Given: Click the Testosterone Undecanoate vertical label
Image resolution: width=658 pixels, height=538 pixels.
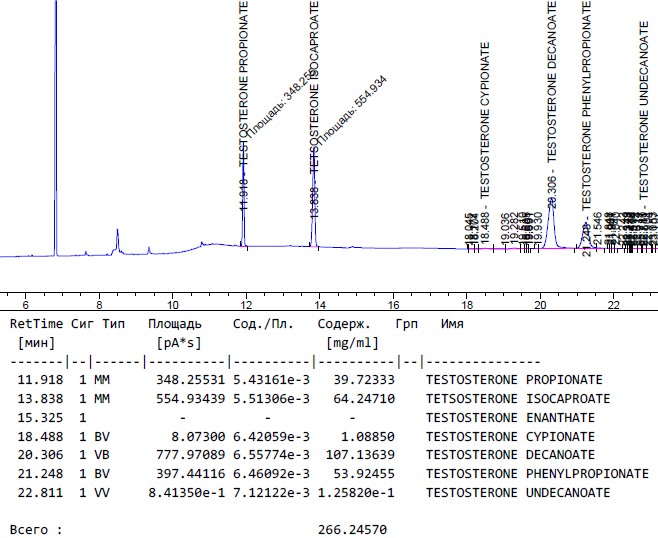Looking at the screenshot, I should pyautogui.click(x=643, y=110).
